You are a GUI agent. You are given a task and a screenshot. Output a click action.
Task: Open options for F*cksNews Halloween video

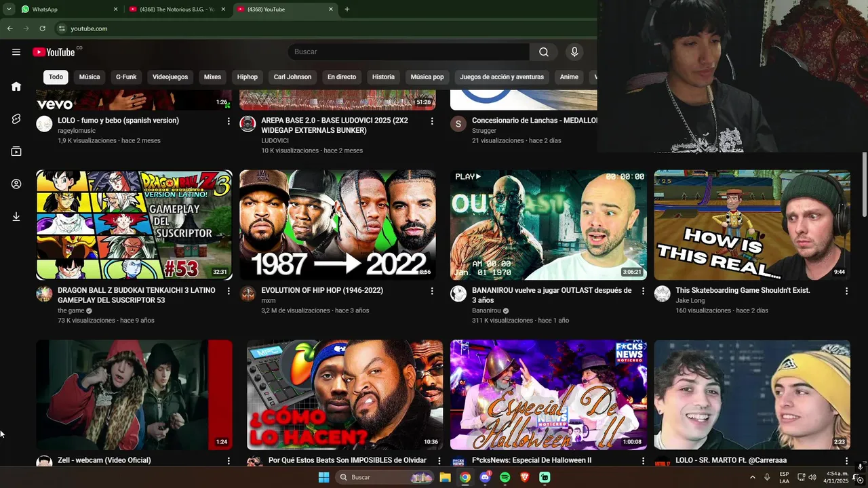[643, 461]
